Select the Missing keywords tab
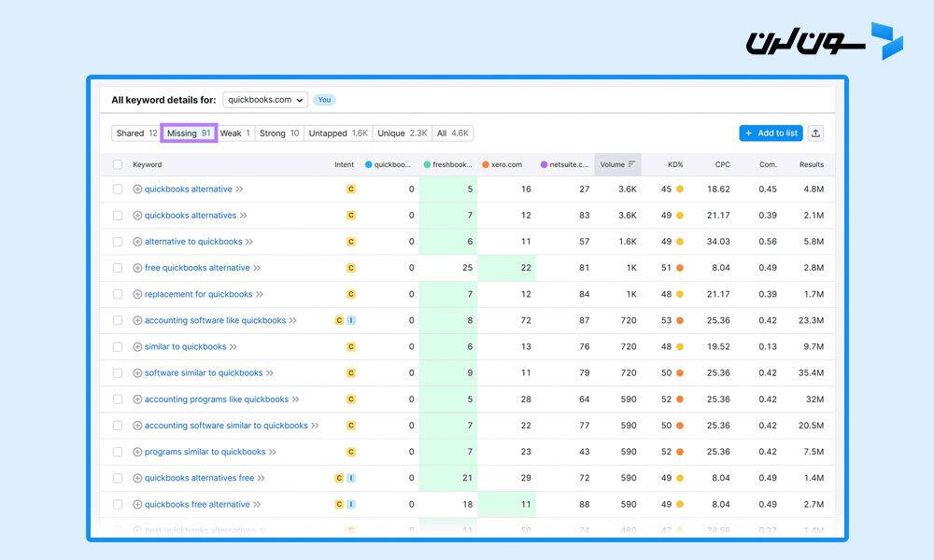This screenshot has width=934, height=560. (x=189, y=133)
